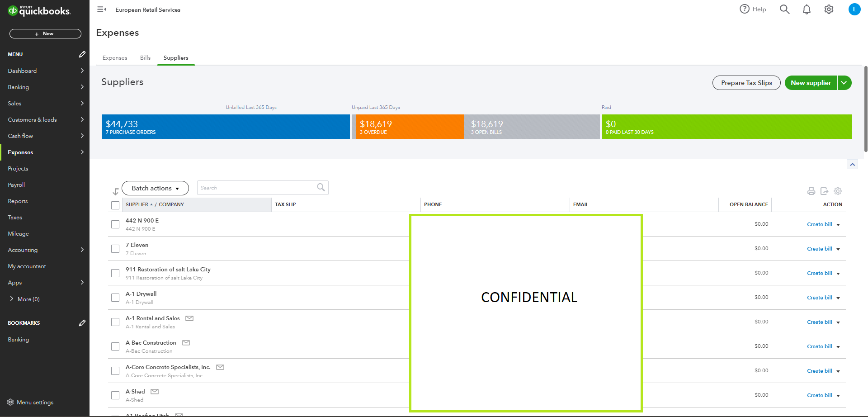Open Mileage in the sidebar
Image resolution: width=868 pixels, height=417 pixels.
(18, 234)
